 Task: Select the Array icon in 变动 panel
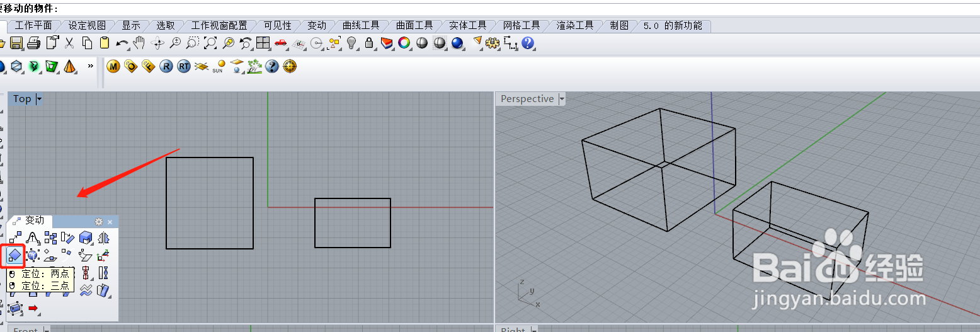click(51, 237)
